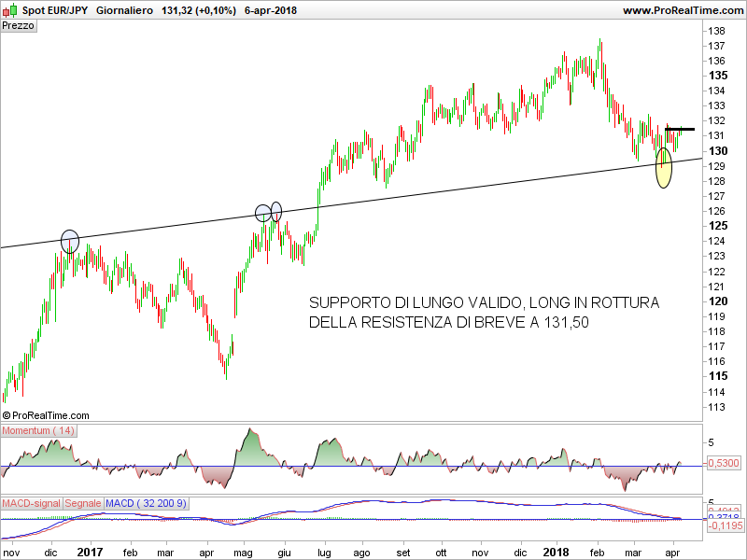747x560 pixels.
Task: Click the 6-apr-2018 date label
Action: [271, 10]
